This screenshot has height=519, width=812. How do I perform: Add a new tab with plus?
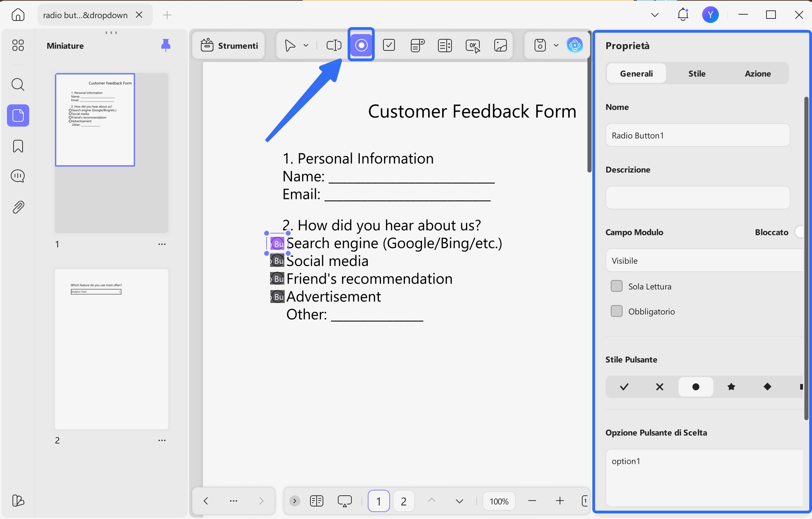click(x=167, y=15)
